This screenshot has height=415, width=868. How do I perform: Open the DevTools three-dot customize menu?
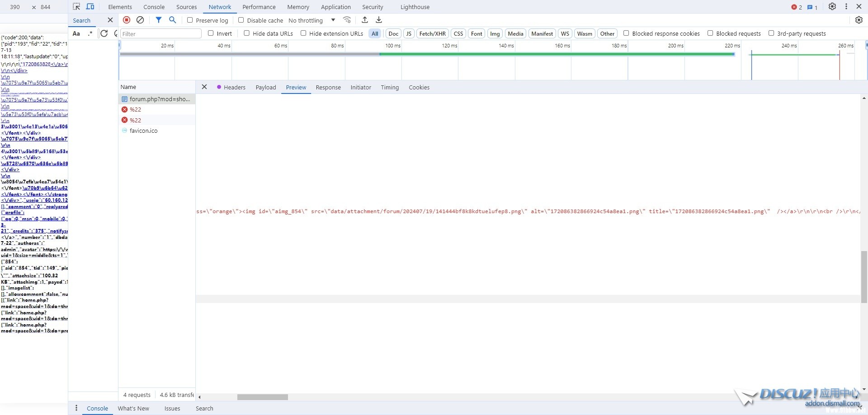tap(846, 7)
